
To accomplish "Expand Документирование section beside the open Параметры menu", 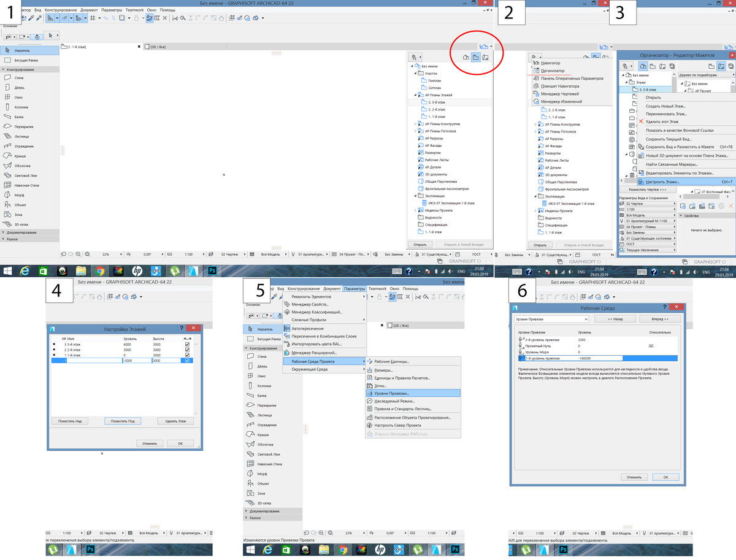I will (273, 512).
